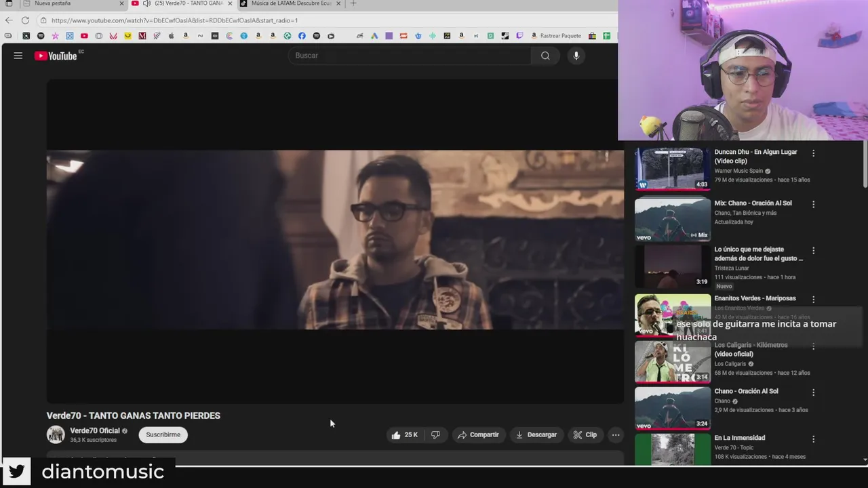Viewport: 868px width, 488px height.
Task: Click the magnifier search button
Action: coord(545,56)
